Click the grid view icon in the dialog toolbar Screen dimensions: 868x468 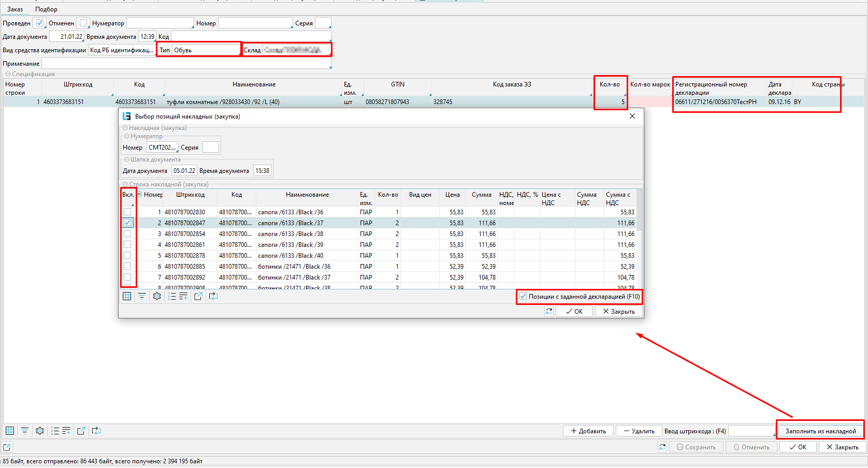pos(127,296)
